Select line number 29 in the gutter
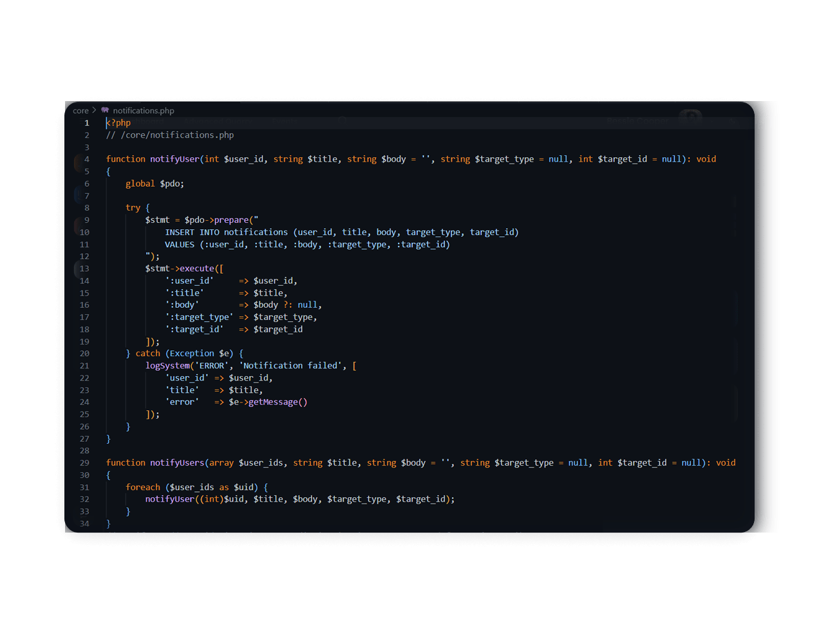819x644 pixels. tap(84, 463)
